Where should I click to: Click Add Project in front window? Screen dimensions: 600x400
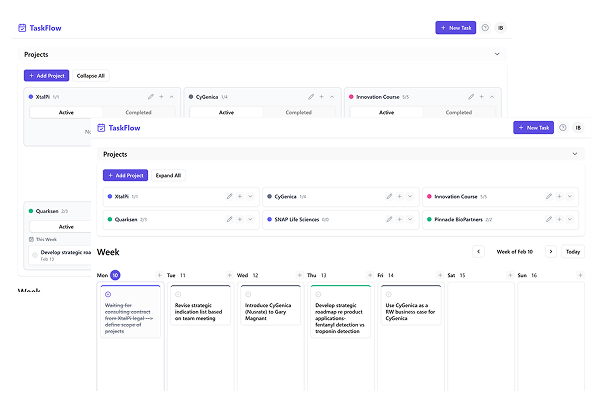pos(126,175)
